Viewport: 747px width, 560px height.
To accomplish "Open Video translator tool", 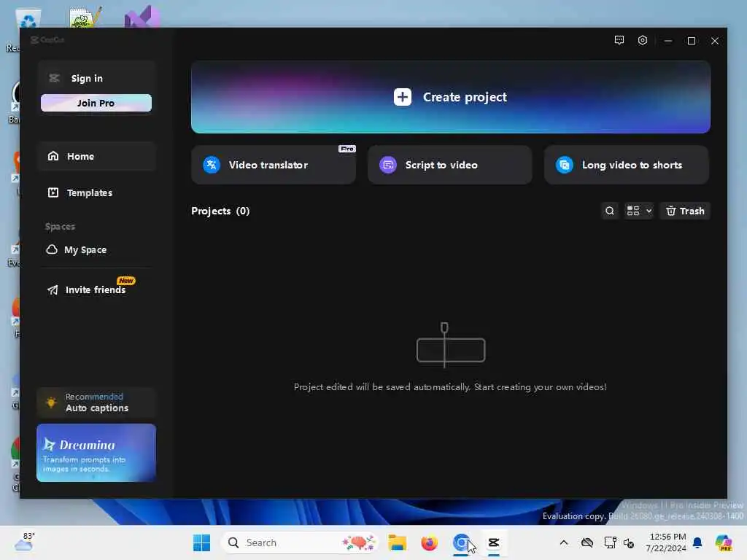I will [274, 165].
